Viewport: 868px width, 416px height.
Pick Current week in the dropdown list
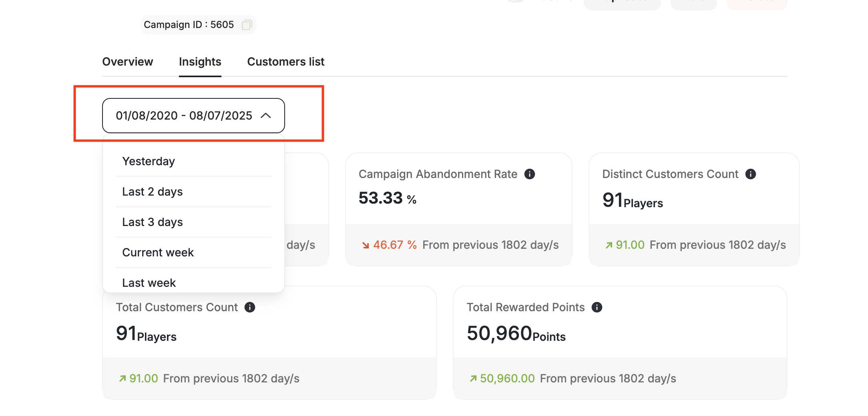[158, 252]
